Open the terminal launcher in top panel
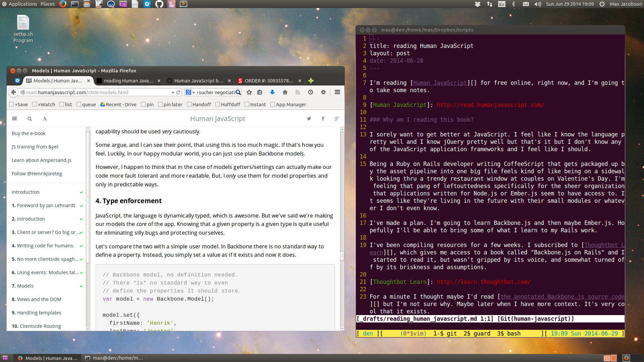Image resolution: width=644 pixels, height=362 pixels. point(75,4)
